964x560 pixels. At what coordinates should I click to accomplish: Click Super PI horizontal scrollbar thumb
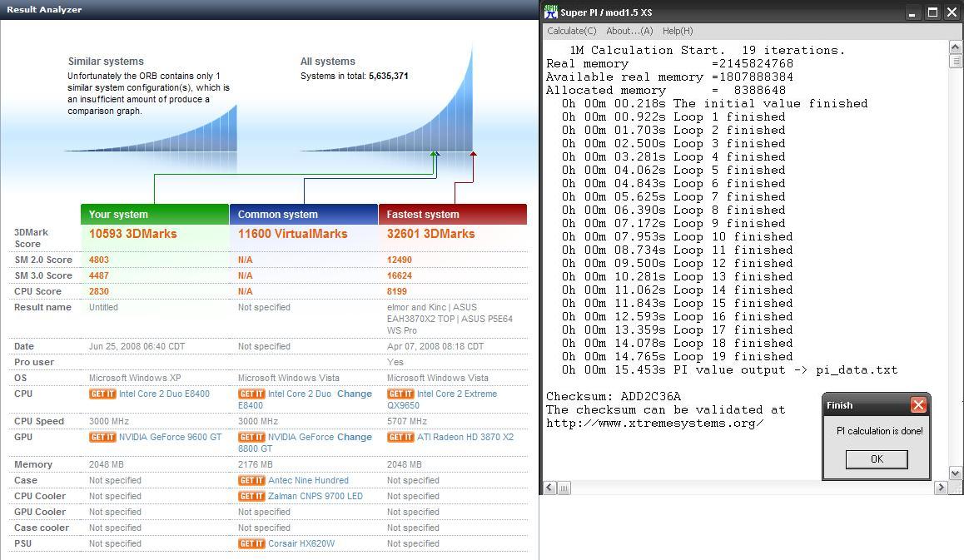(x=564, y=488)
